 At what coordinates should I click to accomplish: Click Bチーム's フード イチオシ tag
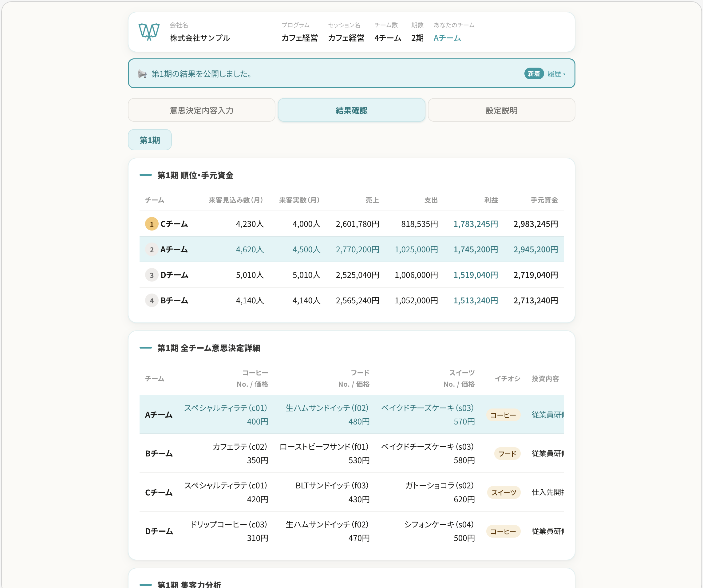coord(507,454)
